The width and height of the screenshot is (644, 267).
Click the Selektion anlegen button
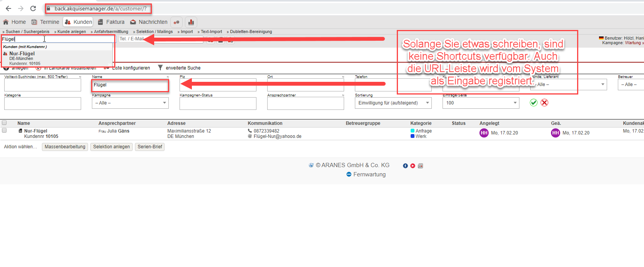tap(111, 147)
